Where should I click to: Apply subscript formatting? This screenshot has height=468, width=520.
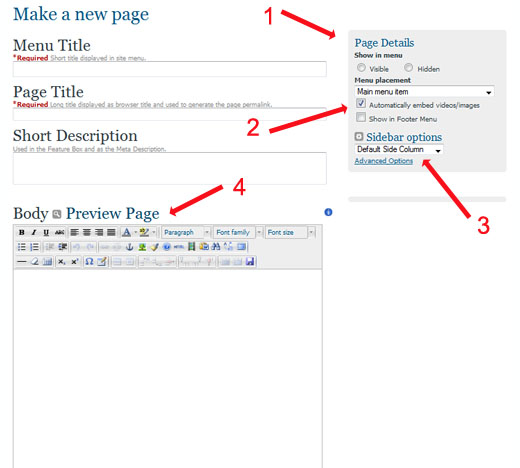coord(62,262)
